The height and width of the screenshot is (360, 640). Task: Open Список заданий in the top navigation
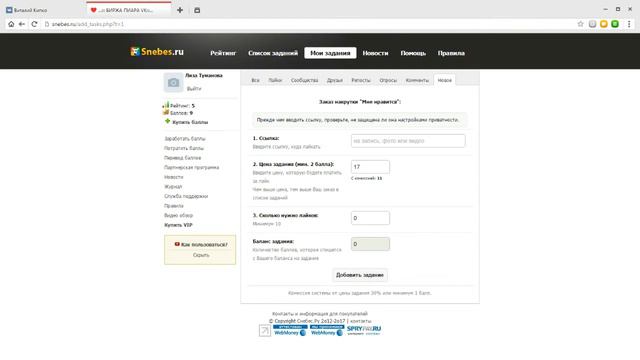(273, 53)
